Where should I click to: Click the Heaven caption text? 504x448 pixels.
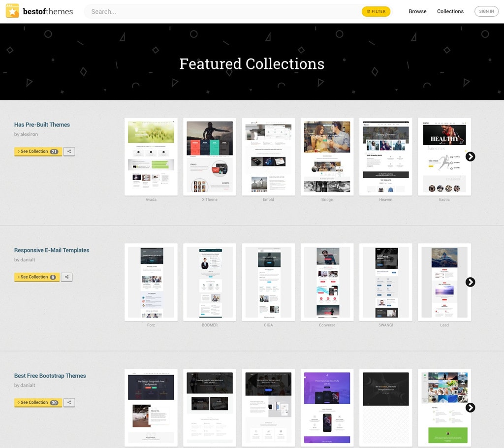coord(386,200)
